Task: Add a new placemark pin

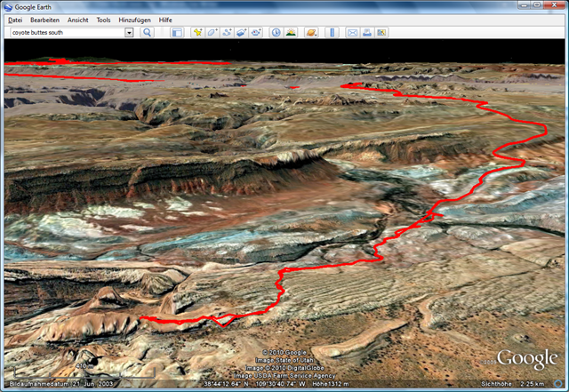Action: (x=197, y=32)
